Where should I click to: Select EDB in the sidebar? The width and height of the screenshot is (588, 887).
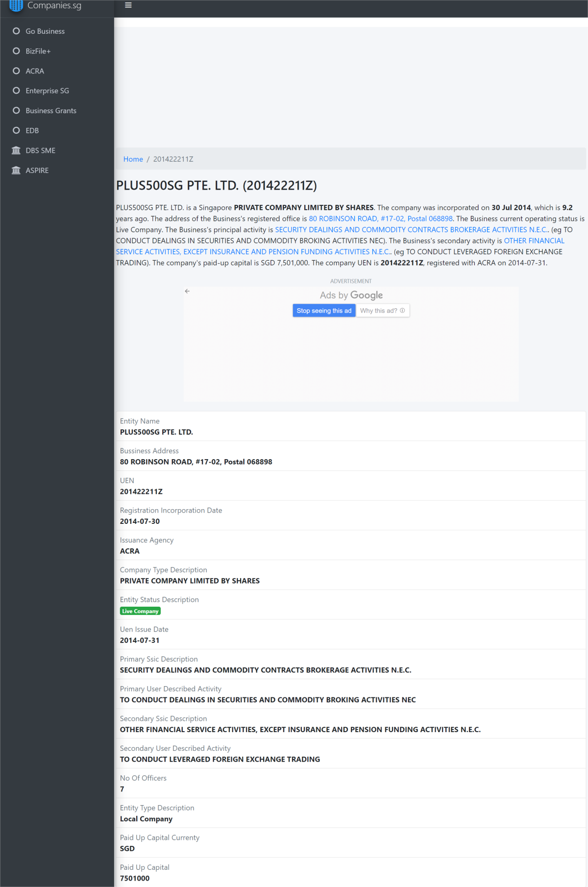pos(32,130)
